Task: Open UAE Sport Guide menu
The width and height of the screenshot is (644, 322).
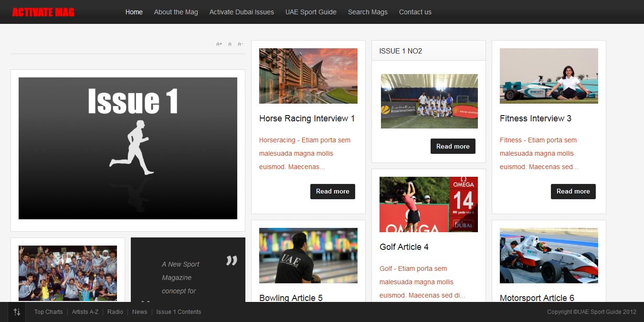Action: (x=311, y=12)
